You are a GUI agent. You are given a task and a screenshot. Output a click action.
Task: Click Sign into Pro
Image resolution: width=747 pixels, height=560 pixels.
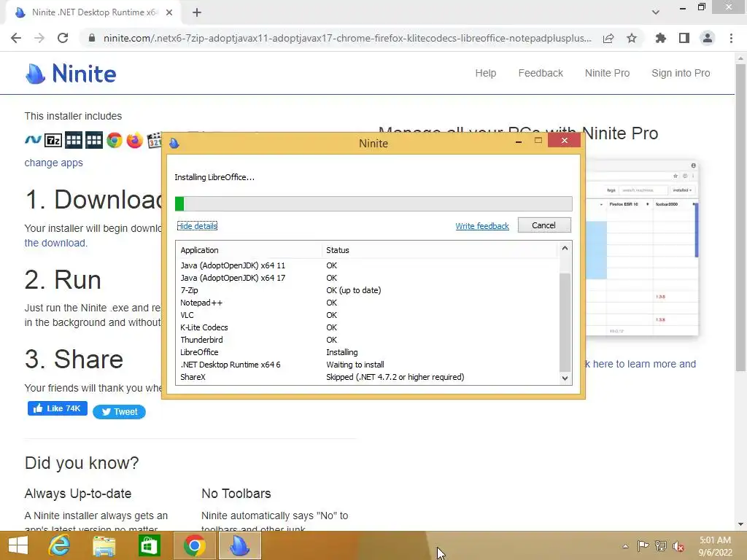click(681, 74)
